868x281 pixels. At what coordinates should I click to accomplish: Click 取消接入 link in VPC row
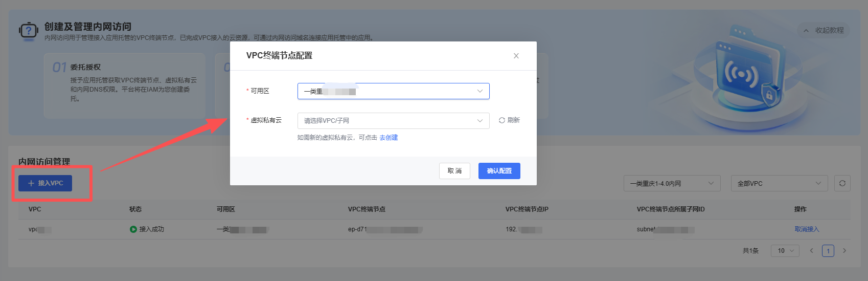pyautogui.click(x=807, y=229)
